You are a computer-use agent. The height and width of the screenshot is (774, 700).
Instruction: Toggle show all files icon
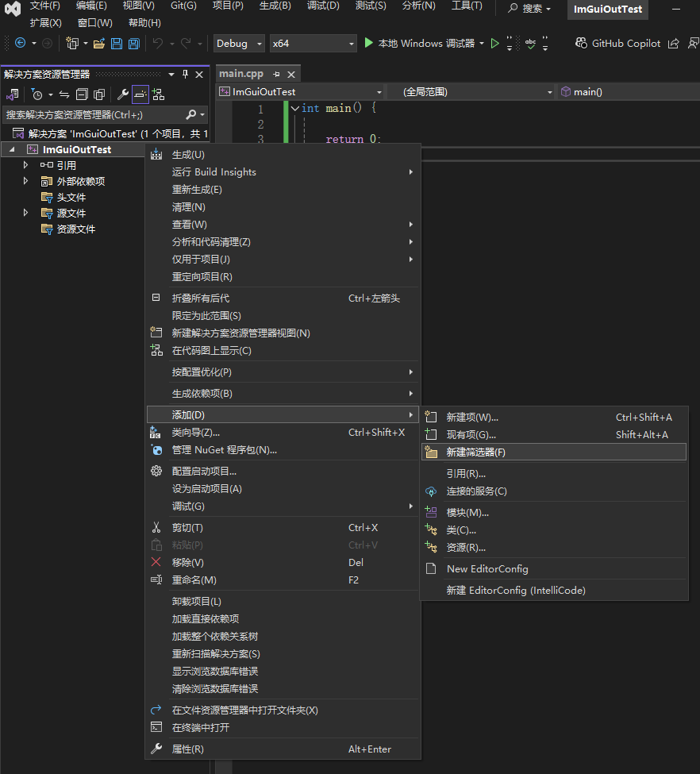pos(99,94)
